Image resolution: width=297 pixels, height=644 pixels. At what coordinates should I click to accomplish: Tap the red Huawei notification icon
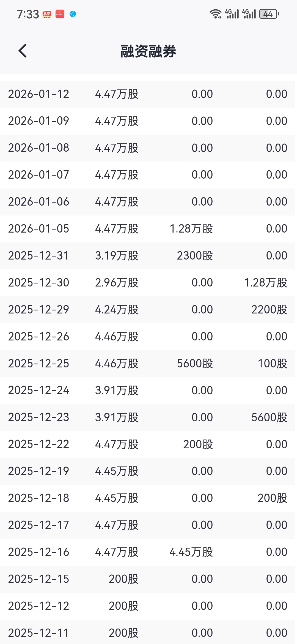click(60, 14)
